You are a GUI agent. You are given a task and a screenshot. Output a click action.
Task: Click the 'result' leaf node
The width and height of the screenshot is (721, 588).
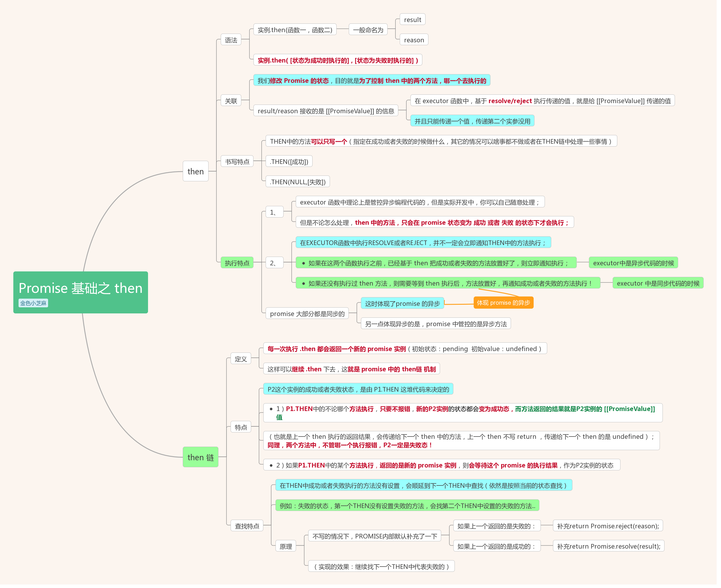(x=412, y=20)
